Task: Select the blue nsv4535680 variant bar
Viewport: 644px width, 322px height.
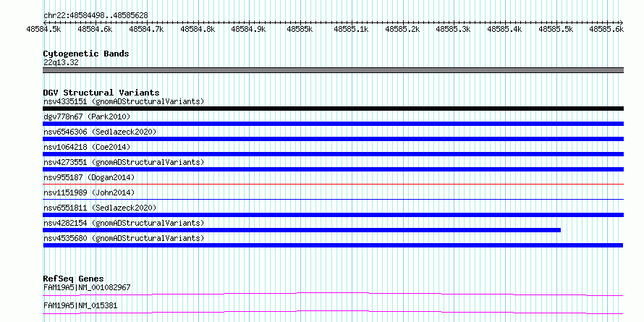Action: (333, 245)
